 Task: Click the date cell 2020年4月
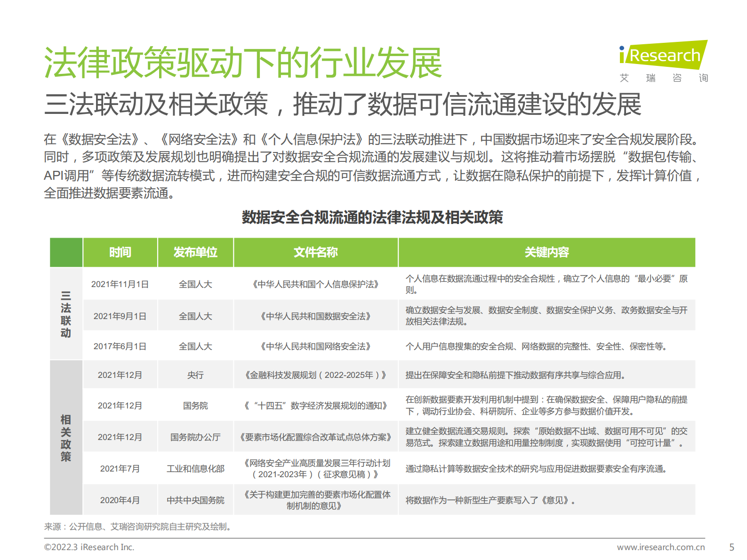[120, 500]
